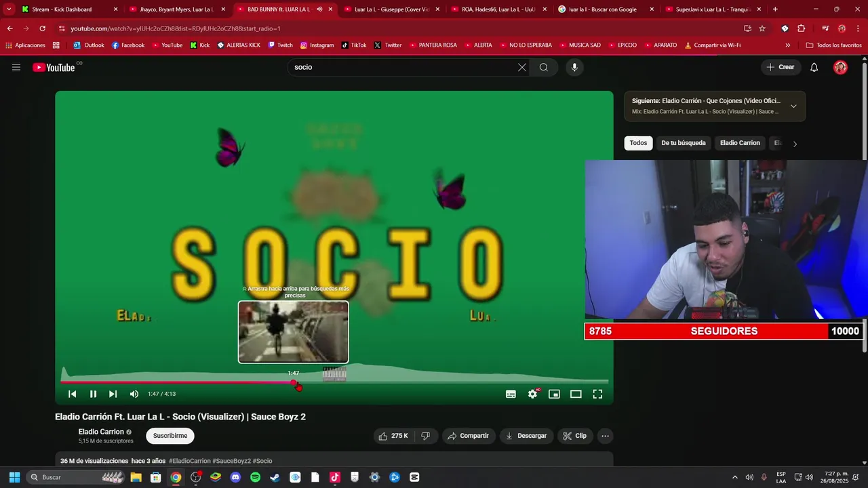Open YouTube account avatar menu

click(840, 67)
